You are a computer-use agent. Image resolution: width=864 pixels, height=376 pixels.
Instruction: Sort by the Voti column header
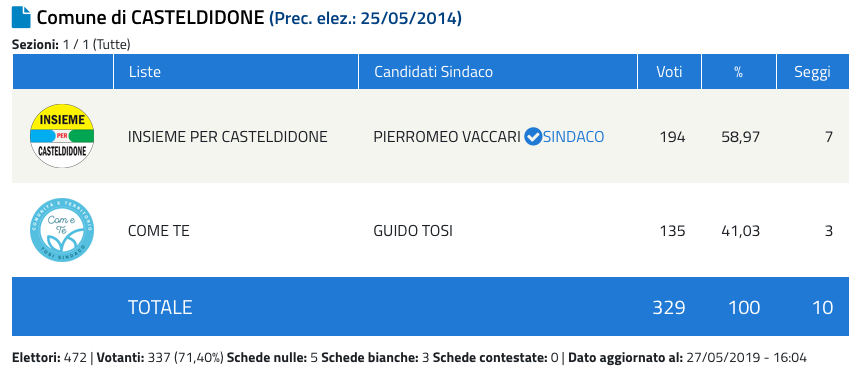pyautogui.click(x=669, y=72)
